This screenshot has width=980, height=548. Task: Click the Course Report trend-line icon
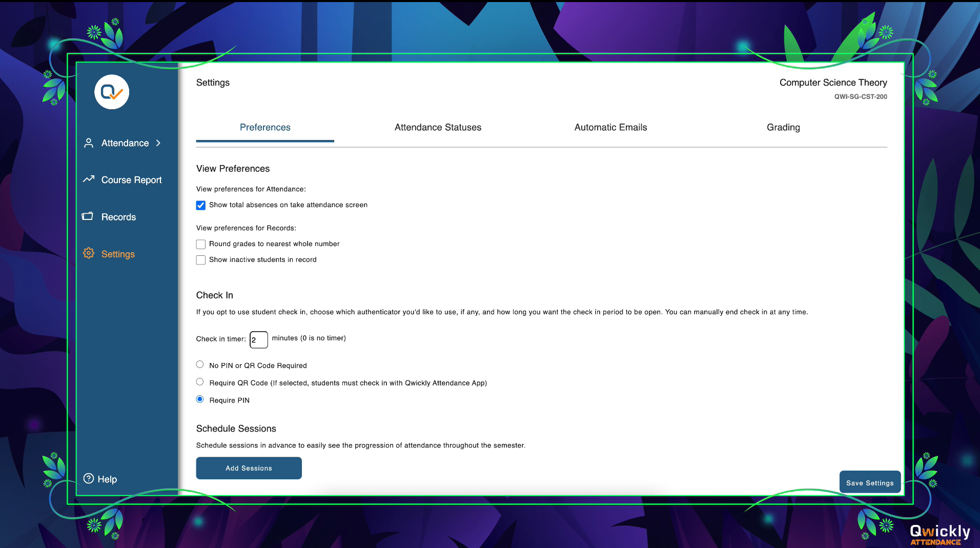point(89,179)
